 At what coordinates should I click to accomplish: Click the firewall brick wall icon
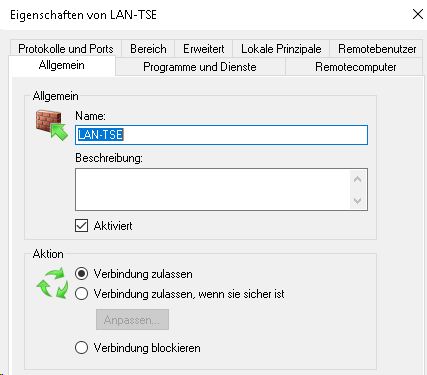coord(52,125)
